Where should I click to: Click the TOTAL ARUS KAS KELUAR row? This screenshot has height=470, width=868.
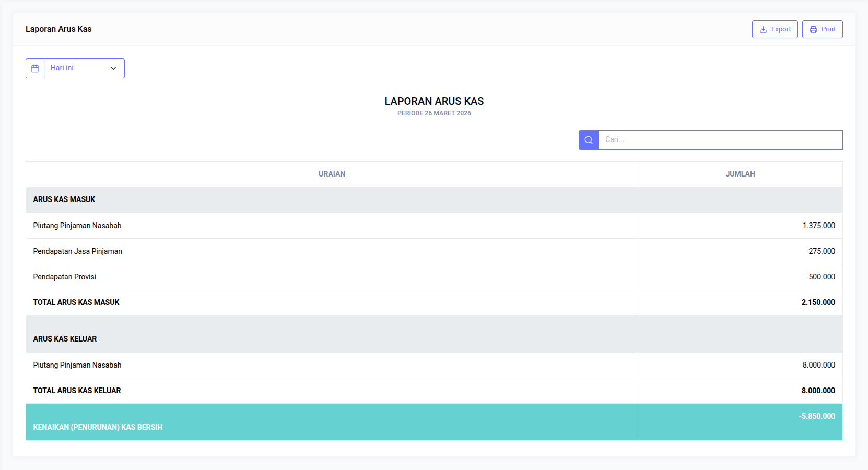click(x=77, y=391)
